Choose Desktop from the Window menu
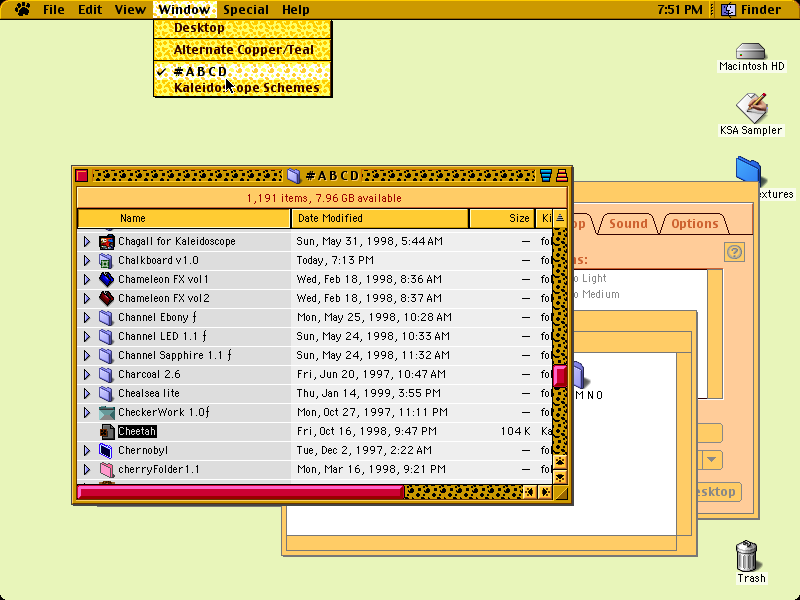 click(243, 28)
